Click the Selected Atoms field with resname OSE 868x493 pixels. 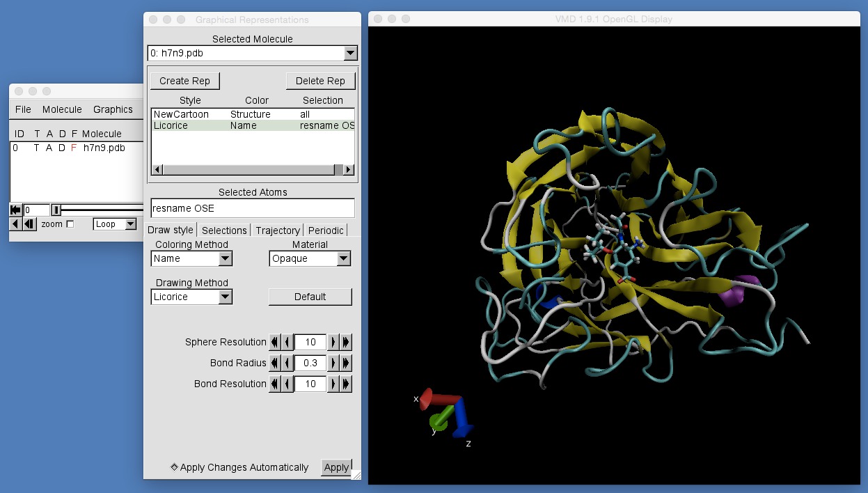coord(253,208)
